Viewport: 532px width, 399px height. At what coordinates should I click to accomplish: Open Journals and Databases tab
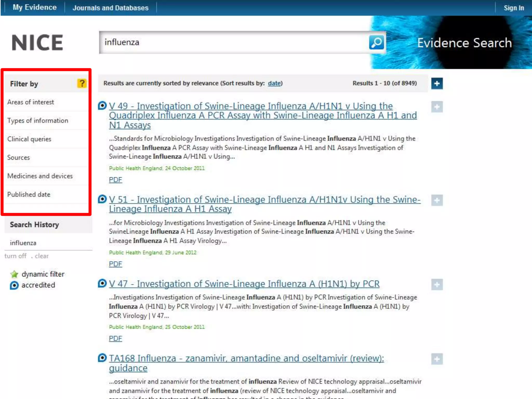coord(110,8)
